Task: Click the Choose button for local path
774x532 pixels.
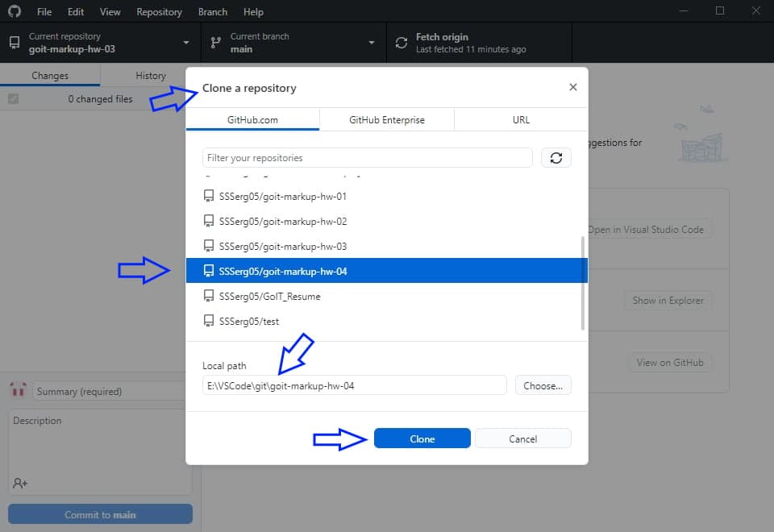Action: click(x=542, y=385)
